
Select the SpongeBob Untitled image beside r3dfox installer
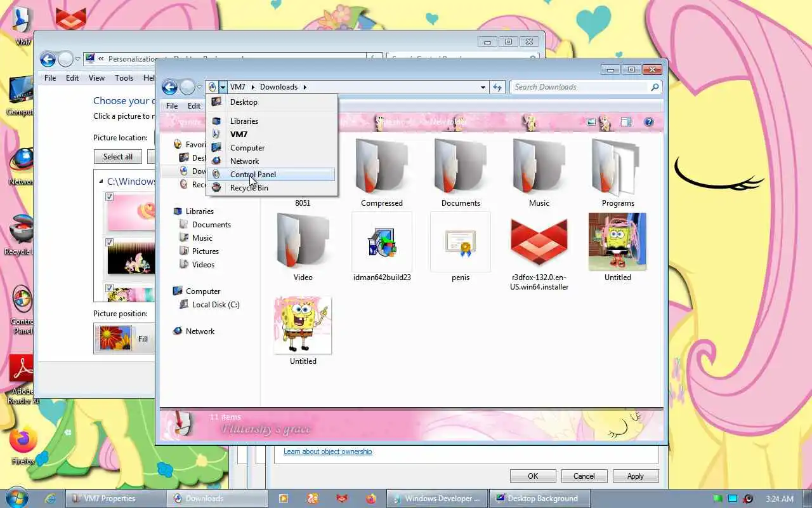click(x=618, y=241)
